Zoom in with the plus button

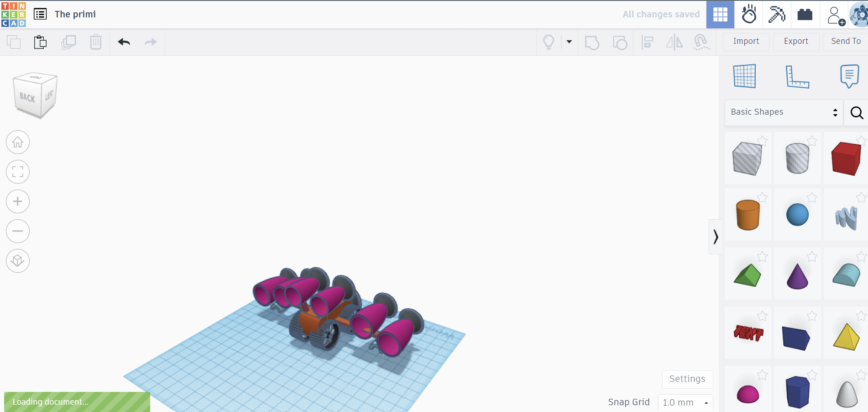click(x=18, y=201)
